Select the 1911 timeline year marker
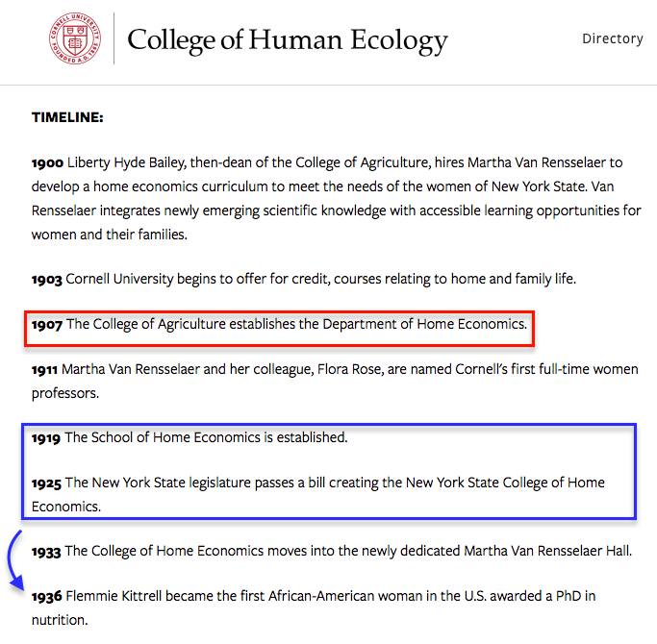The width and height of the screenshot is (657, 644). click(45, 369)
